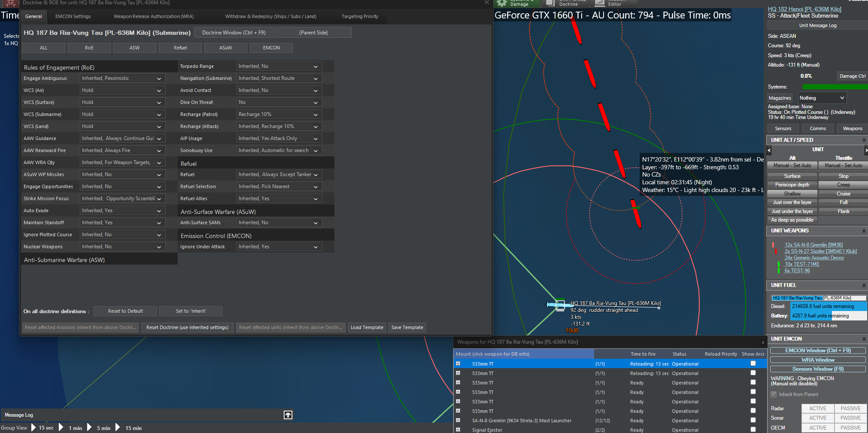Open the 2x SS-N-27 Sizzler weapon link
Viewport: 868px width, 433px height.
pyautogui.click(x=820, y=251)
